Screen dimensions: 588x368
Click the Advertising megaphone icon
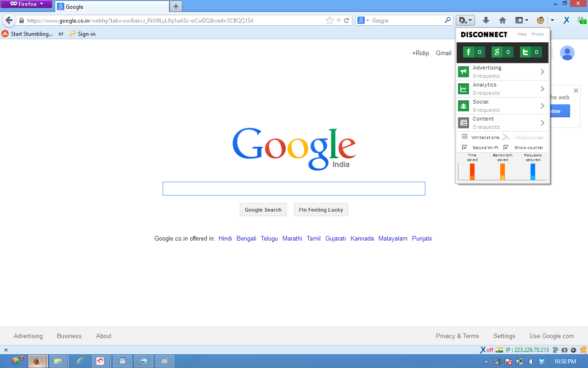pyautogui.click(x=464, y=72)
